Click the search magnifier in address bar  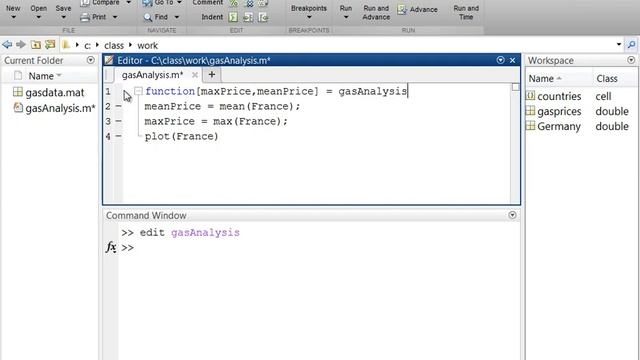point(631,45)
